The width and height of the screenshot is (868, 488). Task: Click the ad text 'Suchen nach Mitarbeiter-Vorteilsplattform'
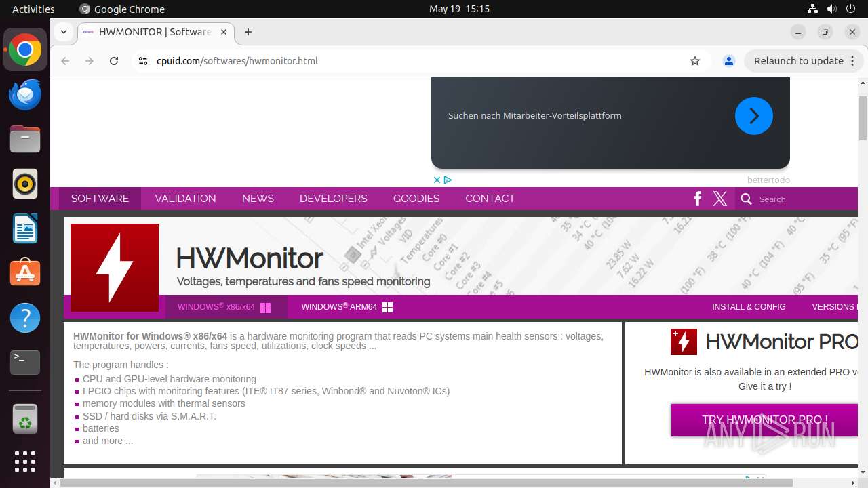[535, 116]
